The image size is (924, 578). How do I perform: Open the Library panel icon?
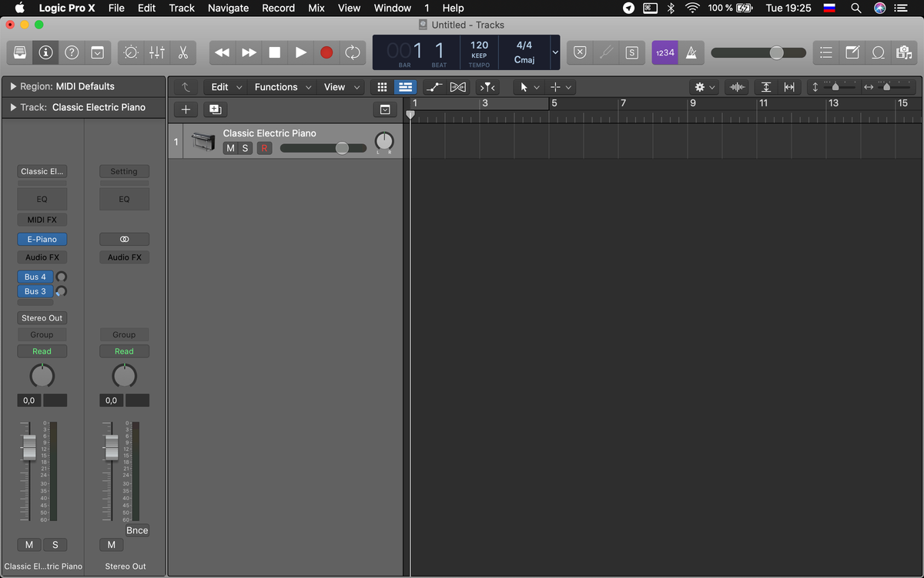(20, 52)
